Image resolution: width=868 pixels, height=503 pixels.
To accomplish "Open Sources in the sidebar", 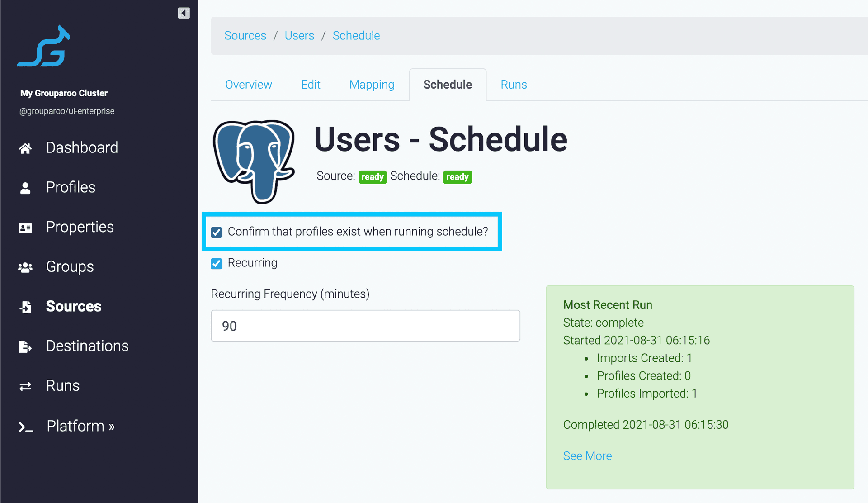I will tap(74, 306).
